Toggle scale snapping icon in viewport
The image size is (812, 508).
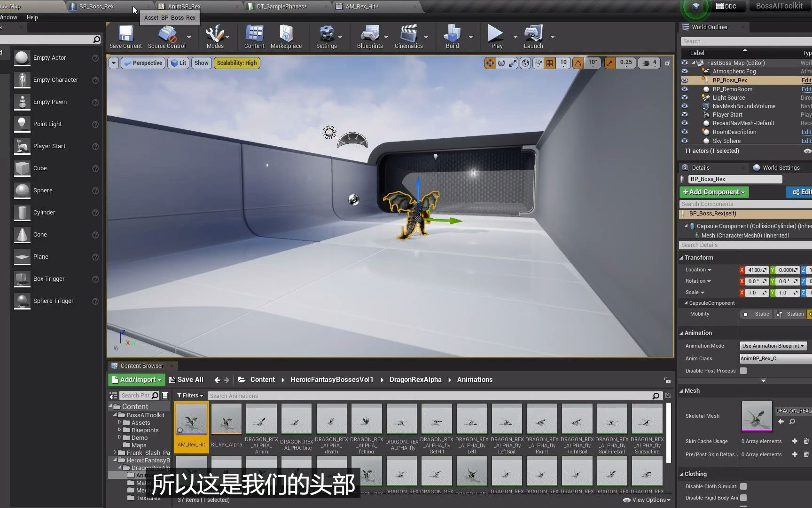point(610,63)
